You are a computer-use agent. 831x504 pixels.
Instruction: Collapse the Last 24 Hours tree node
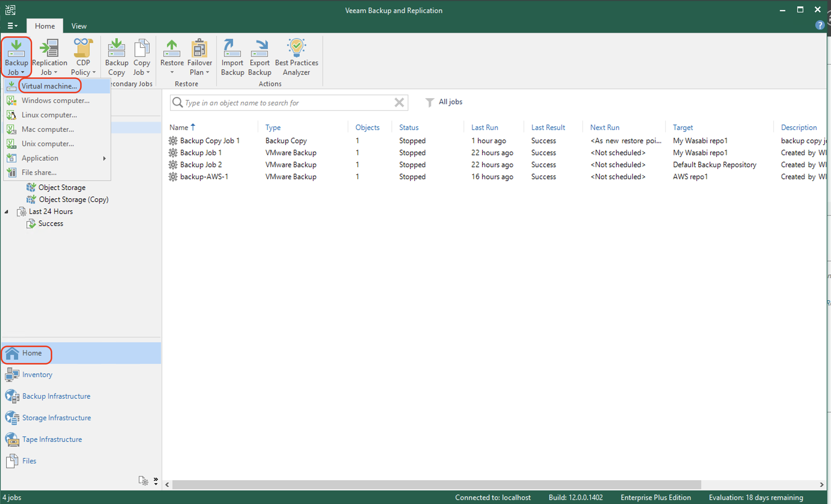point(6,212)
